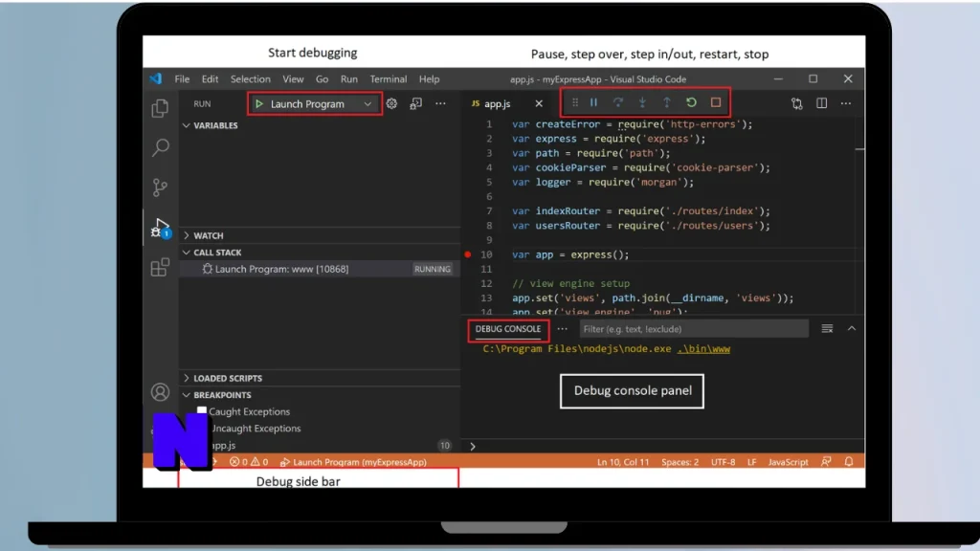
Task: Open the Extensions view icon
Action: coord(160,268)
